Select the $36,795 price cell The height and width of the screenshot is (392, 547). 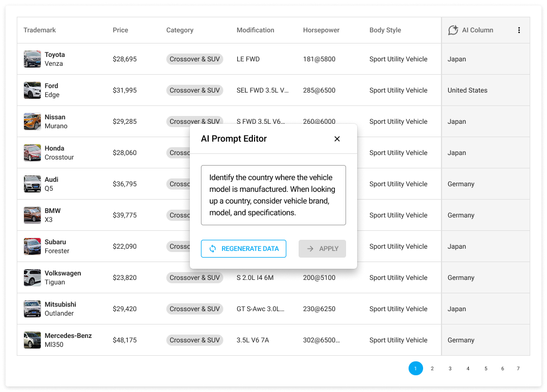pos(124,184)
